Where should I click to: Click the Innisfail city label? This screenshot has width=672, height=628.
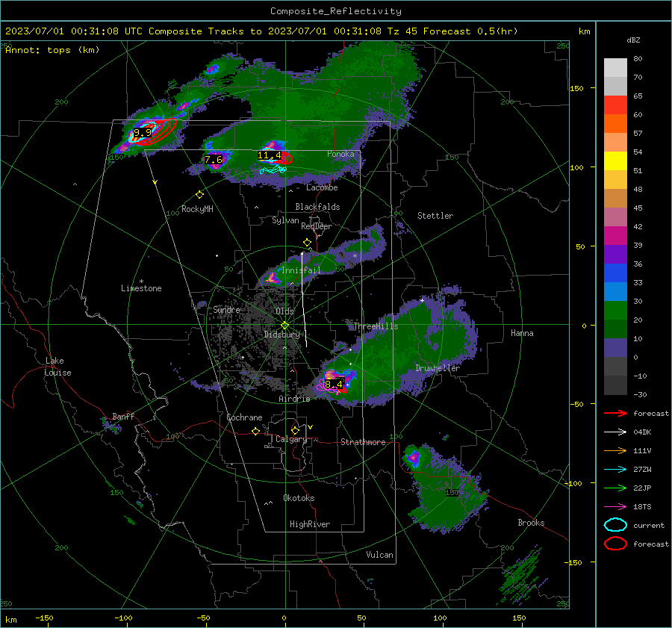tap(301, 270)
